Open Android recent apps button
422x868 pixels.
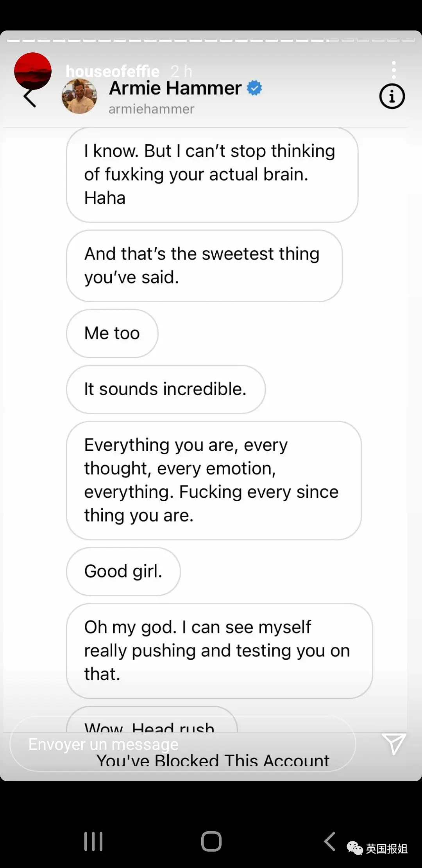pyautogui.click(x=93, y=841)
